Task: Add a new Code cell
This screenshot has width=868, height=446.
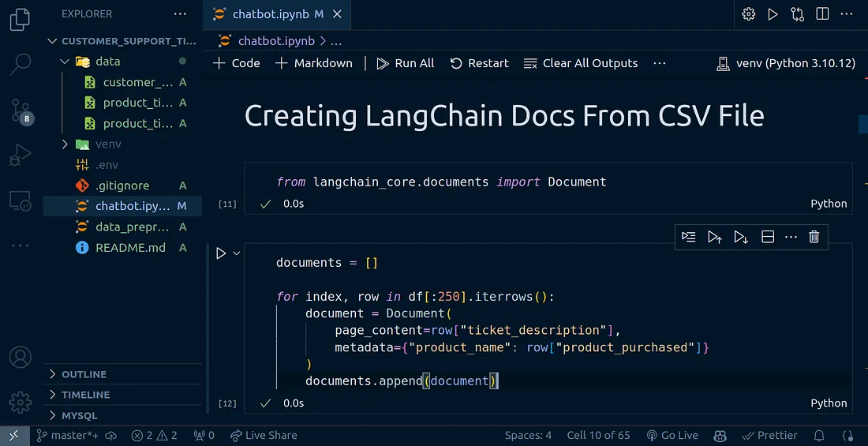Action: click(237, 63)
